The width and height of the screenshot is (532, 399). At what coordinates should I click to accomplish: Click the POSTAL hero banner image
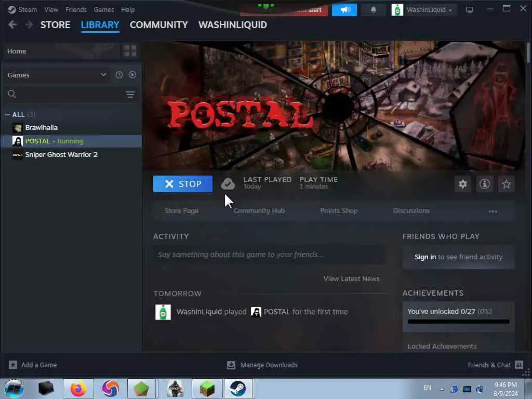(x=334, y=105)
